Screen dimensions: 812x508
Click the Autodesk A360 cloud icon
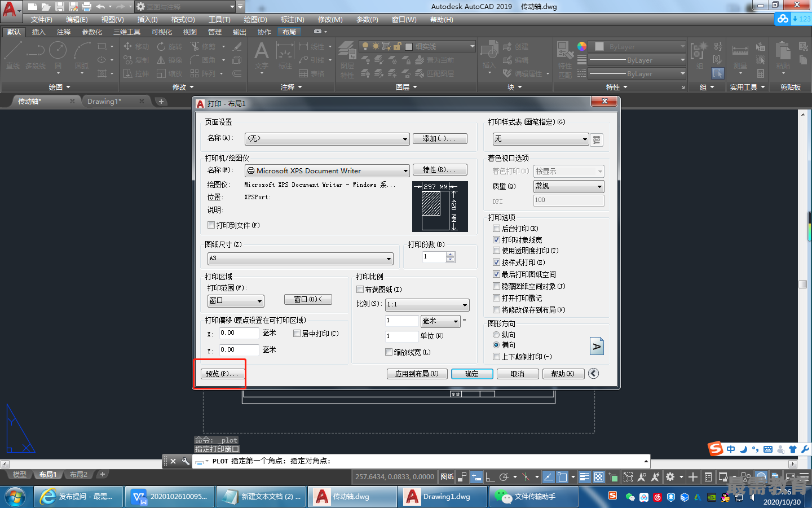click(783, 19)
